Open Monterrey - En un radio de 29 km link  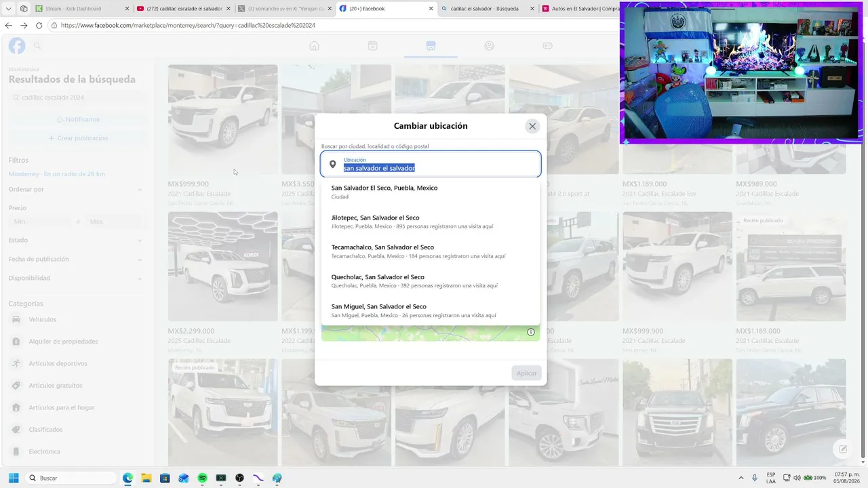coord(57,174)
